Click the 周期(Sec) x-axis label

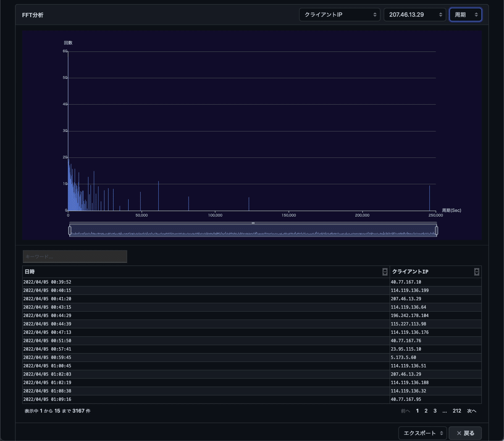coord(451,210)
